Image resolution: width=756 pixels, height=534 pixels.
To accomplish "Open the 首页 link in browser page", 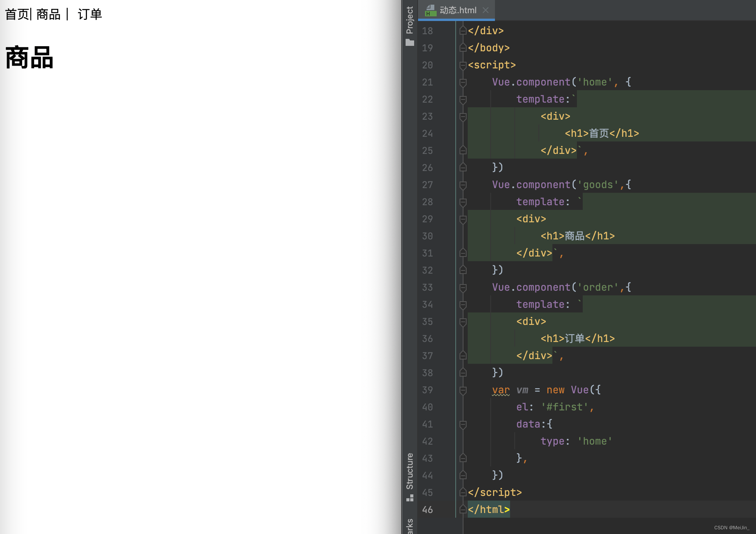I will click(17, 14).
